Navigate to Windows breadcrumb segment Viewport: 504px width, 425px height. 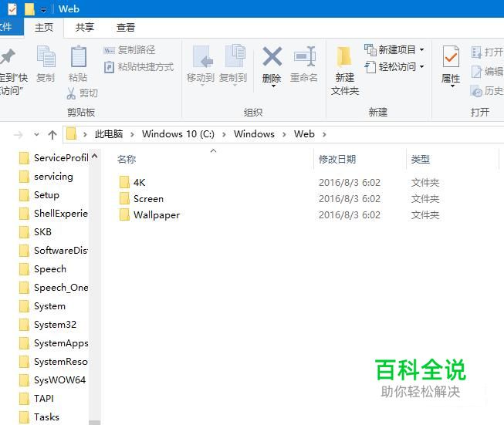[x=254, y=134]
